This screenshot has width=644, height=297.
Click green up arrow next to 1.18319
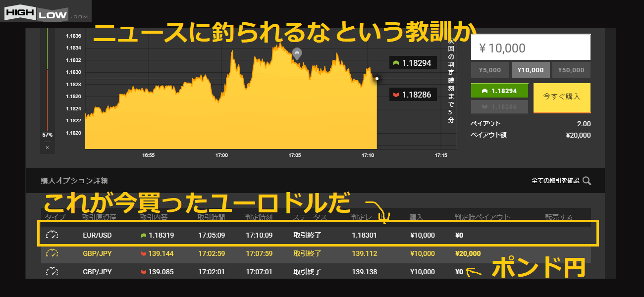click(144, 235)
